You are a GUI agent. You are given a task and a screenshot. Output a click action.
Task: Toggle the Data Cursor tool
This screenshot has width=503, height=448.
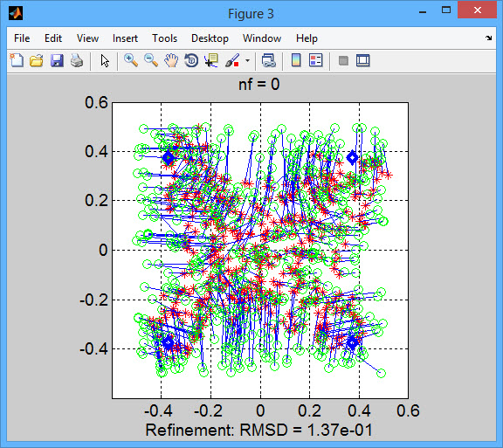(211, 60)
